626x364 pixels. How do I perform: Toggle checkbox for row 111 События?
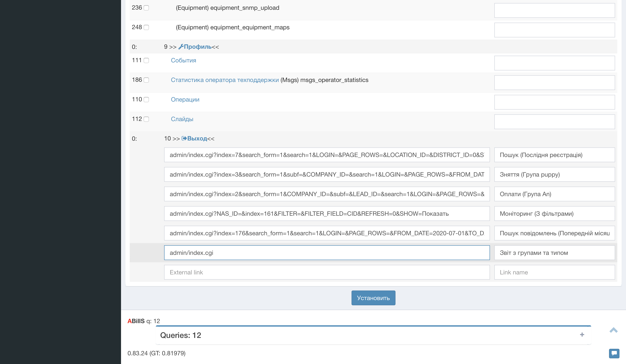[x=146, y=60]
